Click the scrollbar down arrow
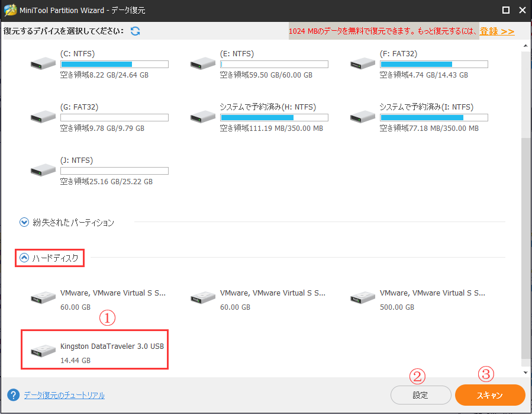532x414 pixels. point(525,372)
